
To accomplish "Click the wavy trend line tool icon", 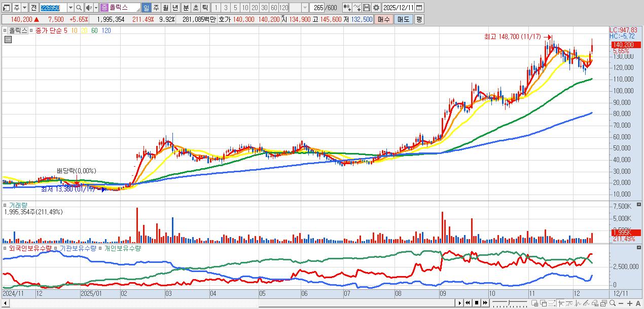I will tap(569, 303).
